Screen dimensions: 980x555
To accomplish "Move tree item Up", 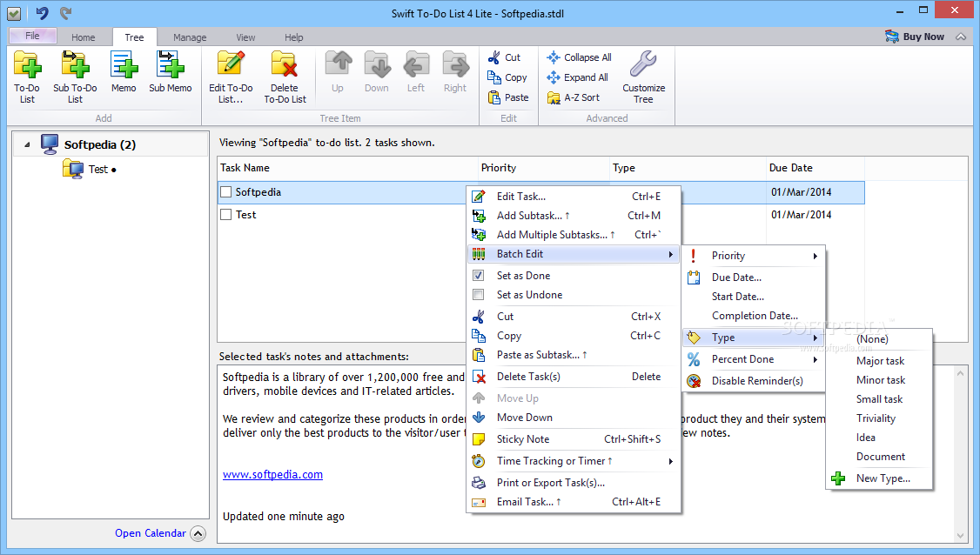I will (x=338, y=72).
